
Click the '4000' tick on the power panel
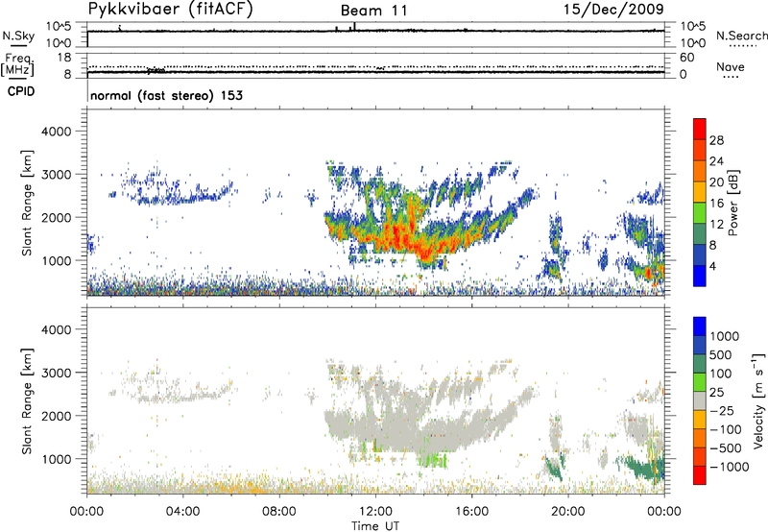57,132
